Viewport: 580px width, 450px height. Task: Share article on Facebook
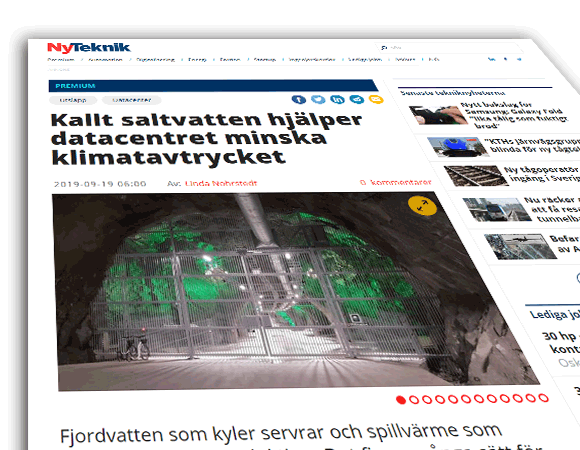[299, 99]
